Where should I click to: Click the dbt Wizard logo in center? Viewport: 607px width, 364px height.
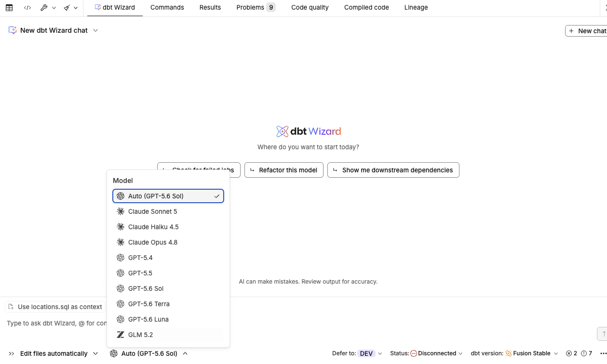click(309, 131)
